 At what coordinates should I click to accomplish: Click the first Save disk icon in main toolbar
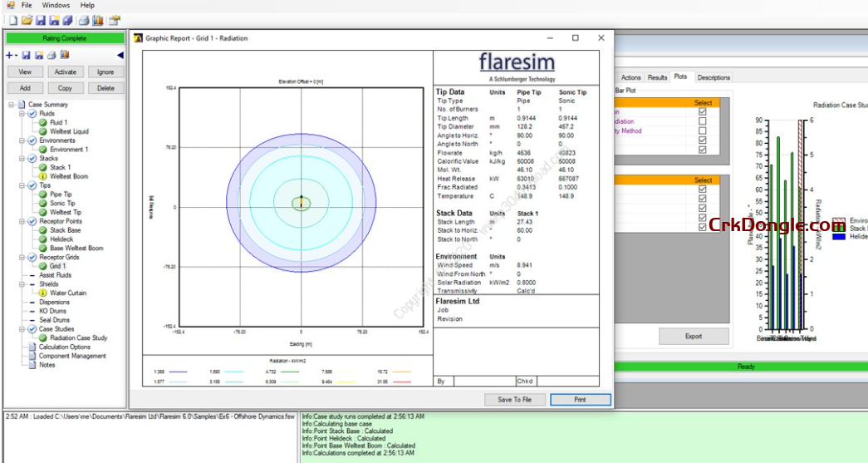click(41, 21)
